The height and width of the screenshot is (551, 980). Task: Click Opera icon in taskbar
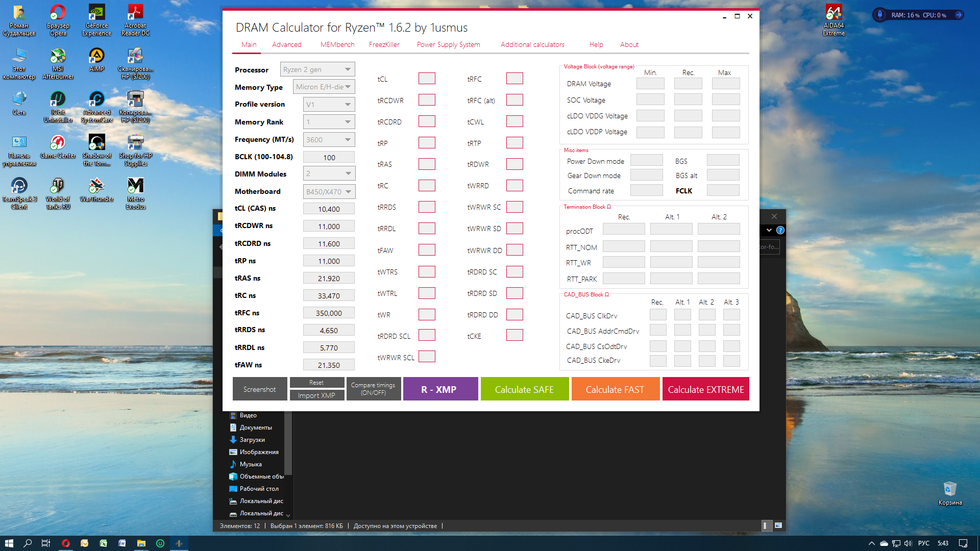click(x=66, y=543)
